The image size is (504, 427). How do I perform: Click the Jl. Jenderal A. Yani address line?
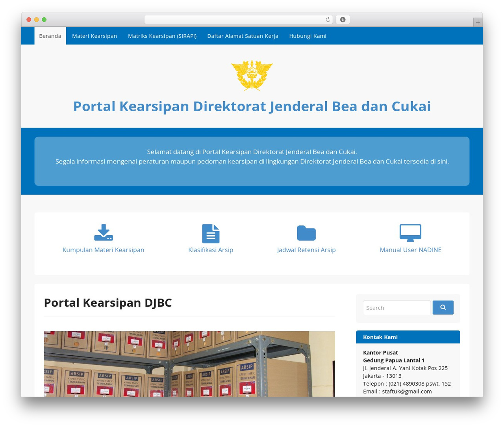click(x=405, y=368)
